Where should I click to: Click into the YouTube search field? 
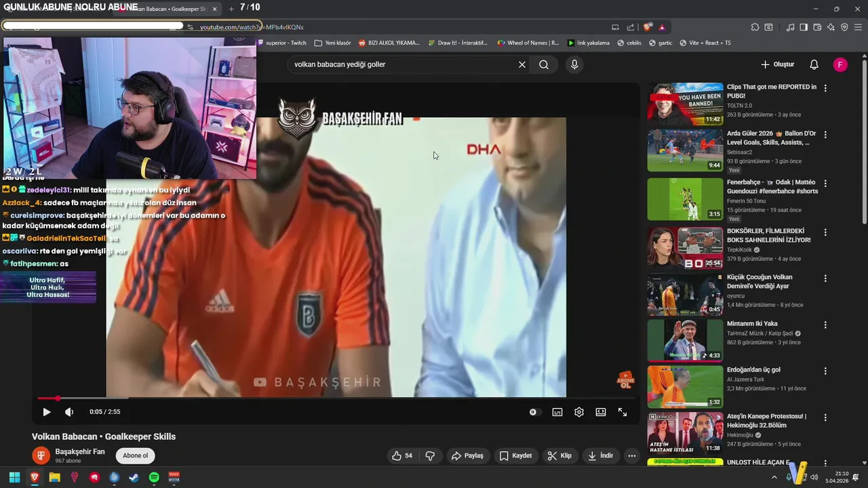(403, 64)
